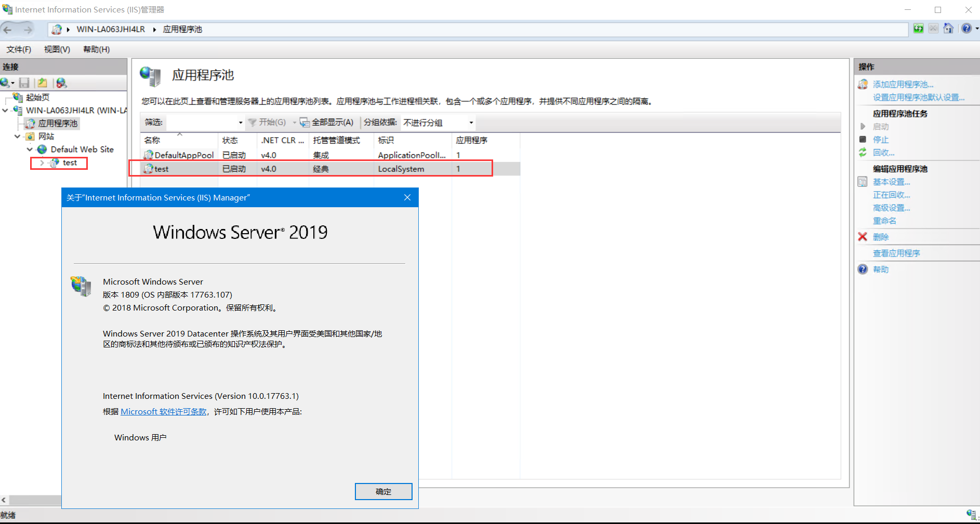Select the 应用程序池 tree node

click(x=58, y=123)
